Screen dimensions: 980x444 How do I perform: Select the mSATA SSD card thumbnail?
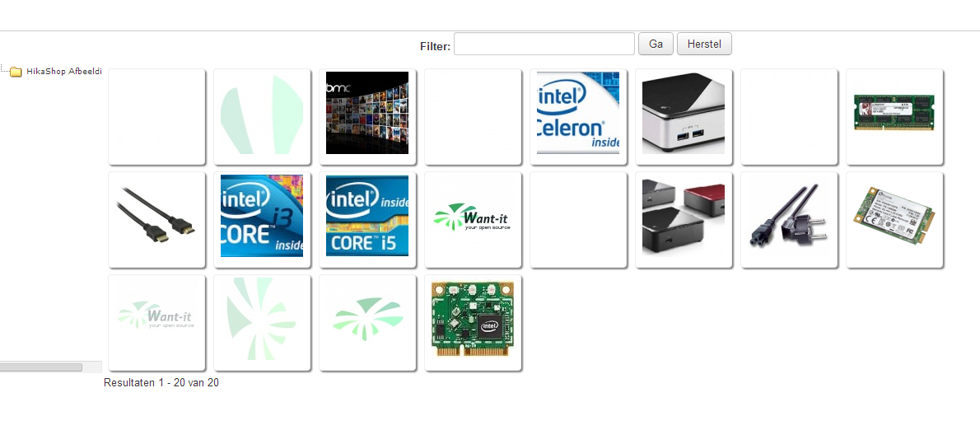pos(894,219)
